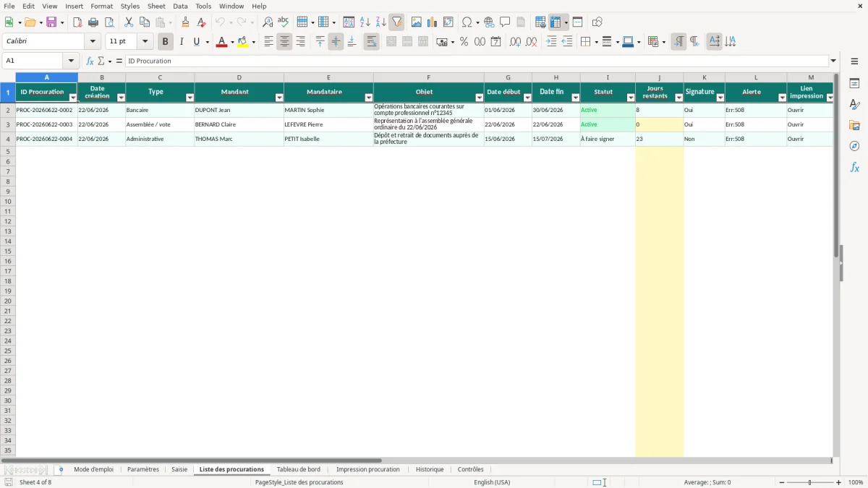
Task: Open filter dropdown on Mandant column
Action: click(x=279, y=98)
